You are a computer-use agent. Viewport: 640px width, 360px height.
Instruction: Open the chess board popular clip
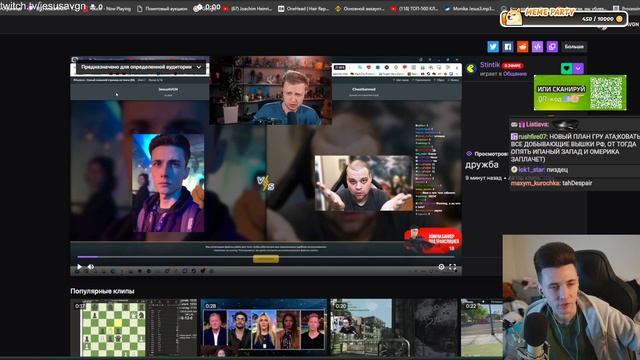(x=133, y=328)
